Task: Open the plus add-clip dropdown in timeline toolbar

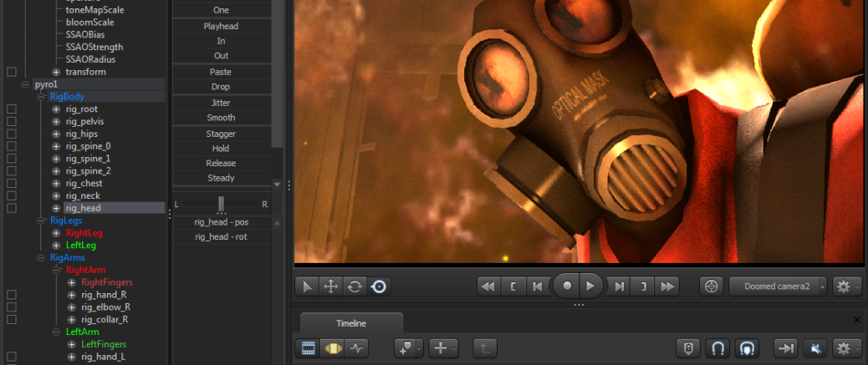Action: [443, 348]
